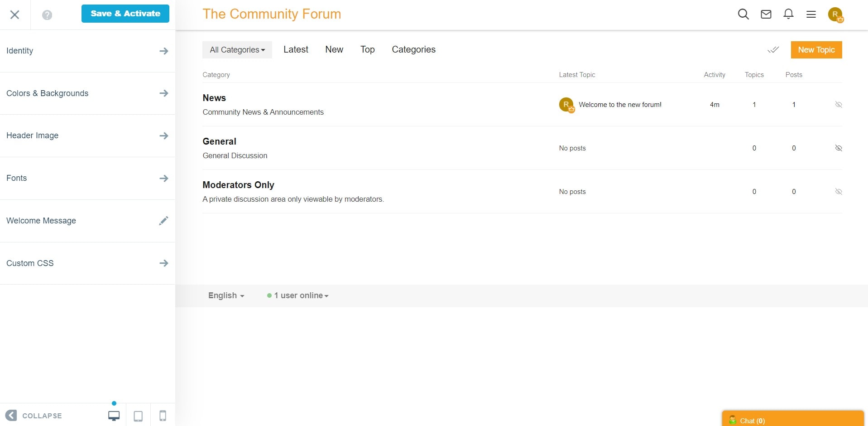Click the help question mark icon
868x426 pixels.
point(47,15)
